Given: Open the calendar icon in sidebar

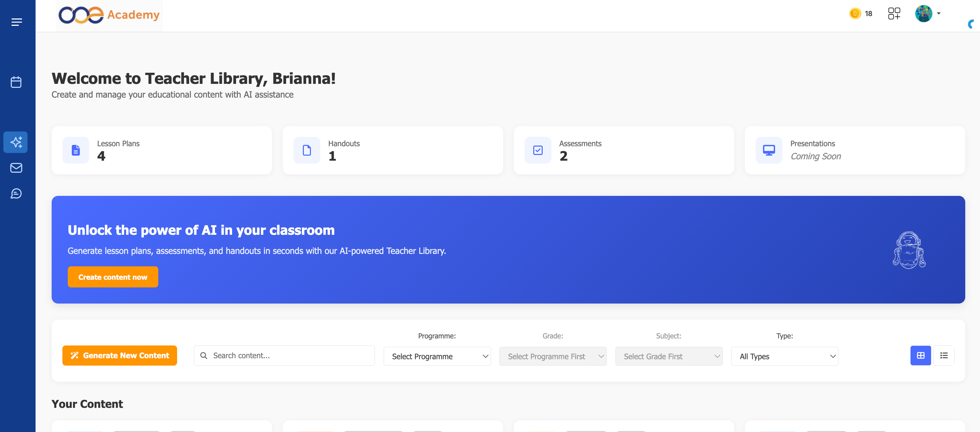Looking at the screenshot, I should pos(16,82).
